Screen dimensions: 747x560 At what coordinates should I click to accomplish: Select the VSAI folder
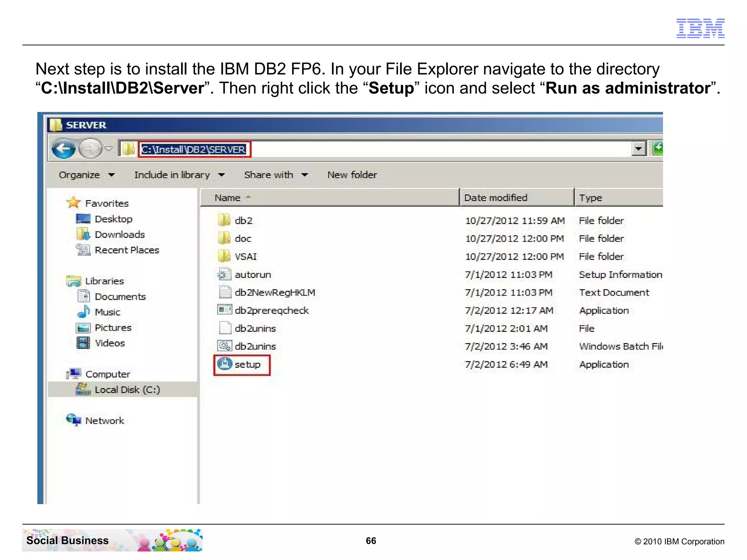click(x=246, y=257)
